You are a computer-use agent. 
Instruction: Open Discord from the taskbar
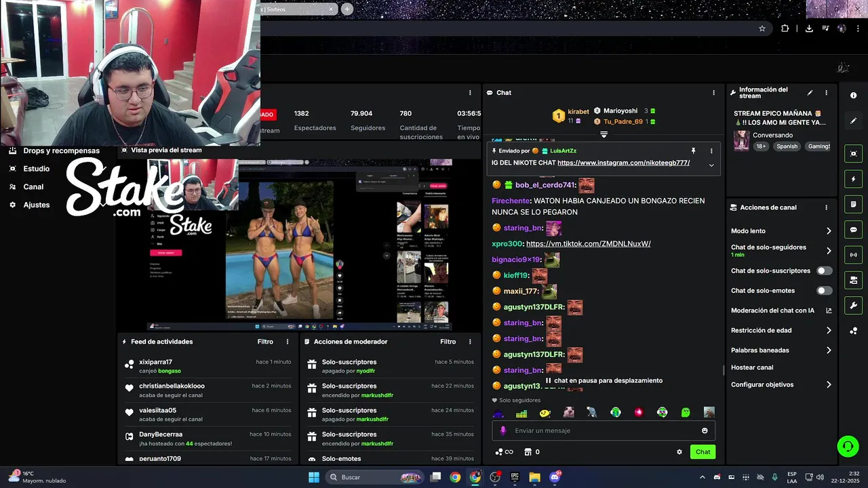tap(555, 477)
